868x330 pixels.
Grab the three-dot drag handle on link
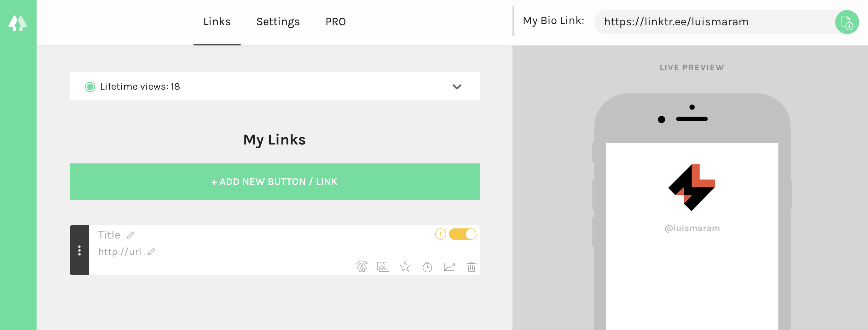(79, 250)
